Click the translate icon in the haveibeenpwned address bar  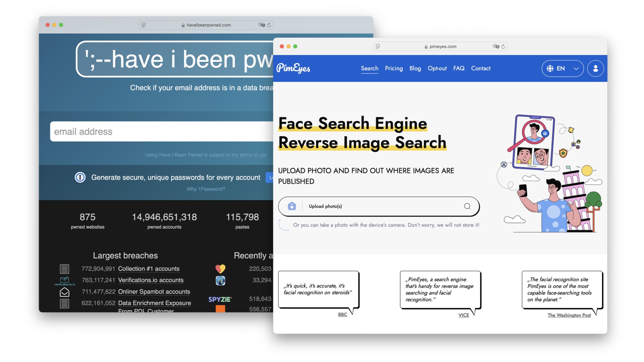262,25
